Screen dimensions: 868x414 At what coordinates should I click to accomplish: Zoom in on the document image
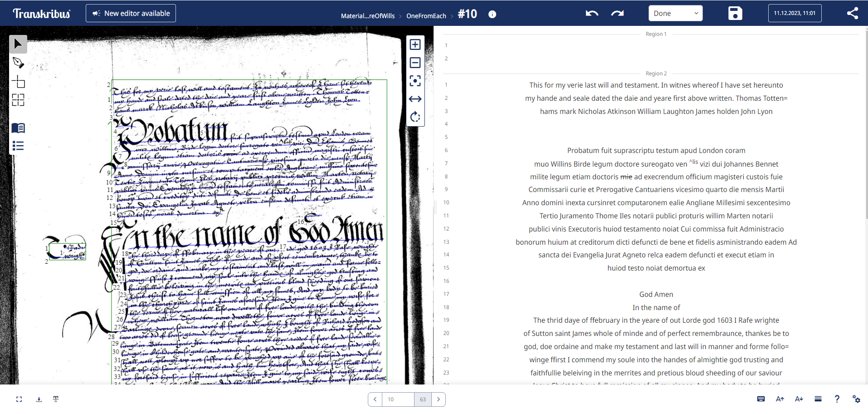(x=414, y=44)
